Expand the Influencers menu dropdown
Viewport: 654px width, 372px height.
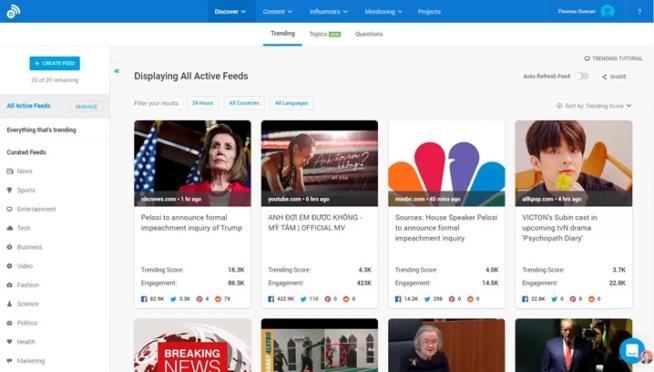[328, 12]
